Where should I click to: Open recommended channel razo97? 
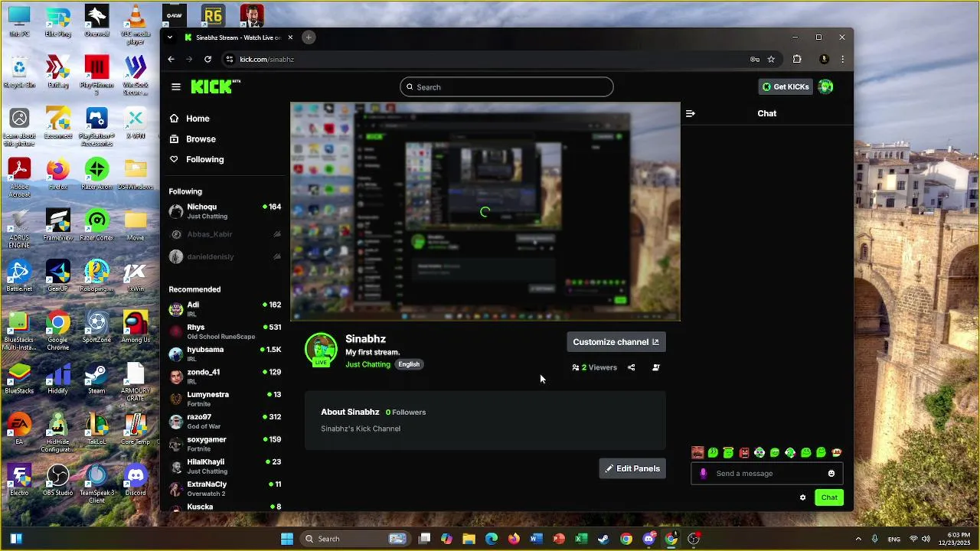(225, 421)
